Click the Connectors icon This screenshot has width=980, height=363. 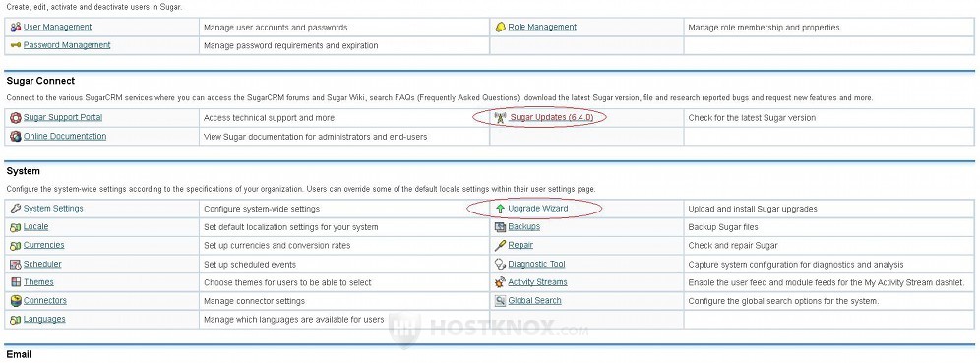pos(16,301)
